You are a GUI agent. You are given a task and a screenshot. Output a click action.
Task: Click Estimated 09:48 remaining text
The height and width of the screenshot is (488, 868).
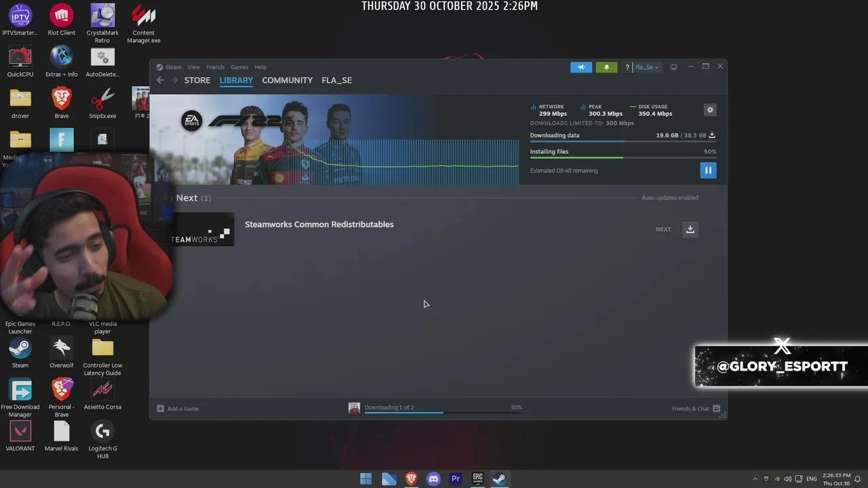tap(564, 171)
